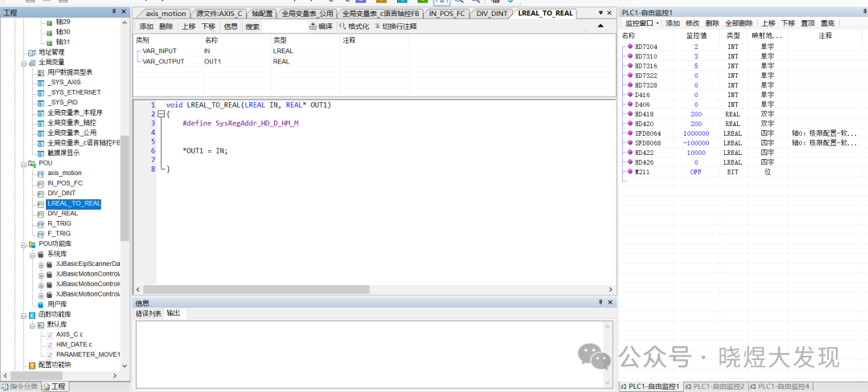Collapse the POU tree node
The width and height of the screenshot is (868, 392).
point(23,163)
